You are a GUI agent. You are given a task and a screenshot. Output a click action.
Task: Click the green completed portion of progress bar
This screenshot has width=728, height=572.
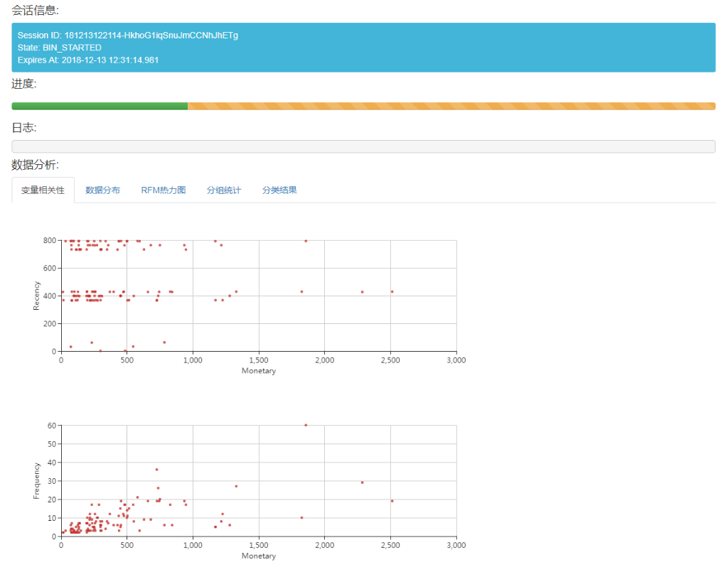[x=100, y=106]
